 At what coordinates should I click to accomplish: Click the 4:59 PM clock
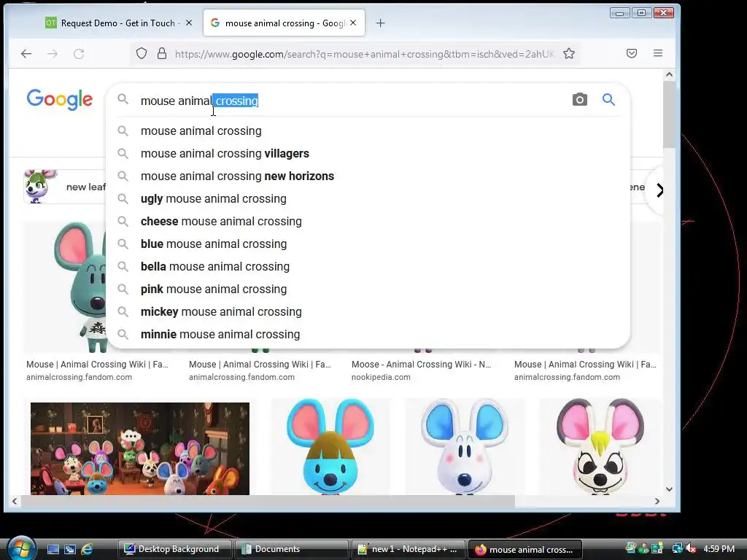tap(719, 548)
